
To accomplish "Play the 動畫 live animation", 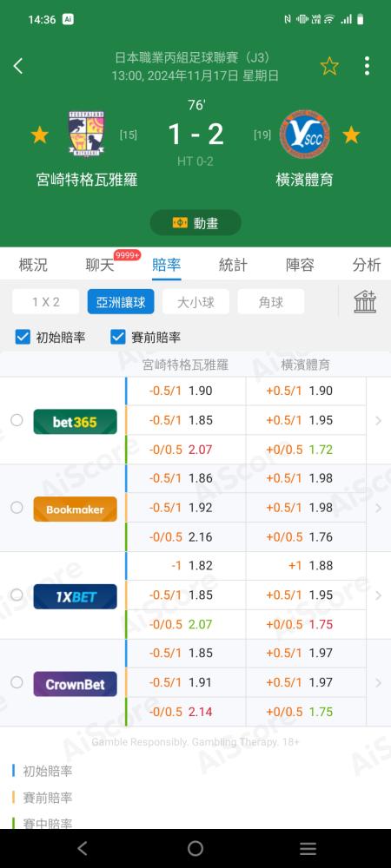I will click(x=195, y=222).
